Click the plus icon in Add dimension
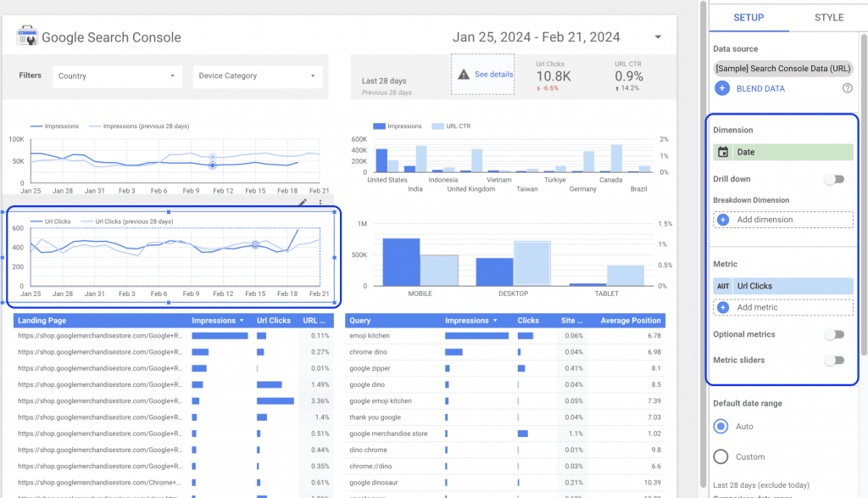Viewport: 868px width, 498px height. click(x=723, y=220)
